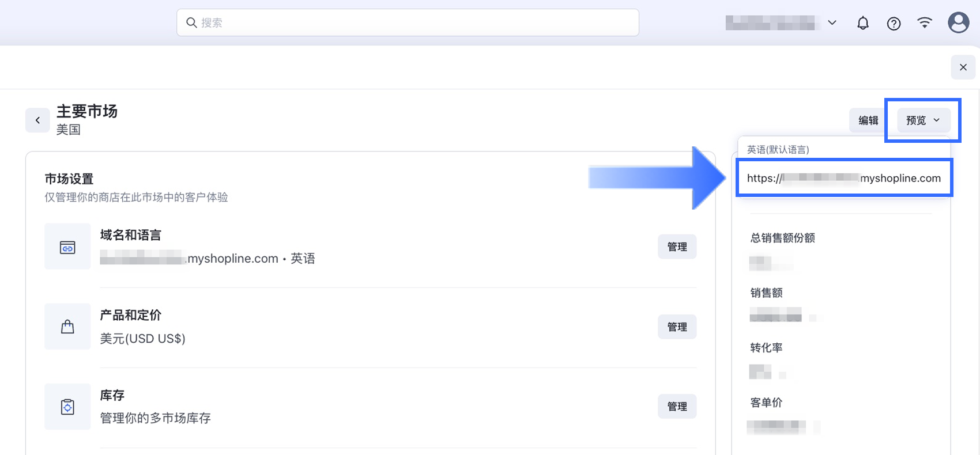980x455 pixels.
Task: Select the domain and language link icon
Action: (x=67, y=247)
